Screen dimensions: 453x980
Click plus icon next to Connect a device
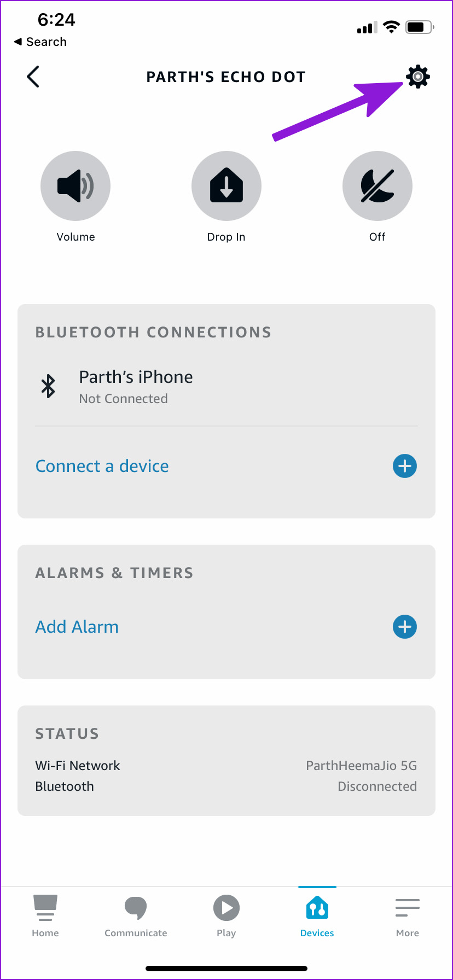[x=405, y=466]
